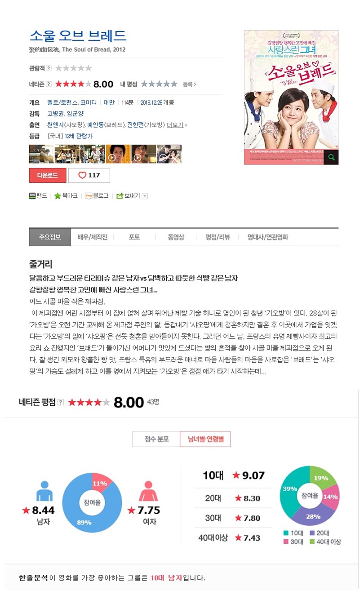The height and width of the screenshot is (595, 364).
Task: Open the 배우/제작진 tab
Action: (92, 237)
